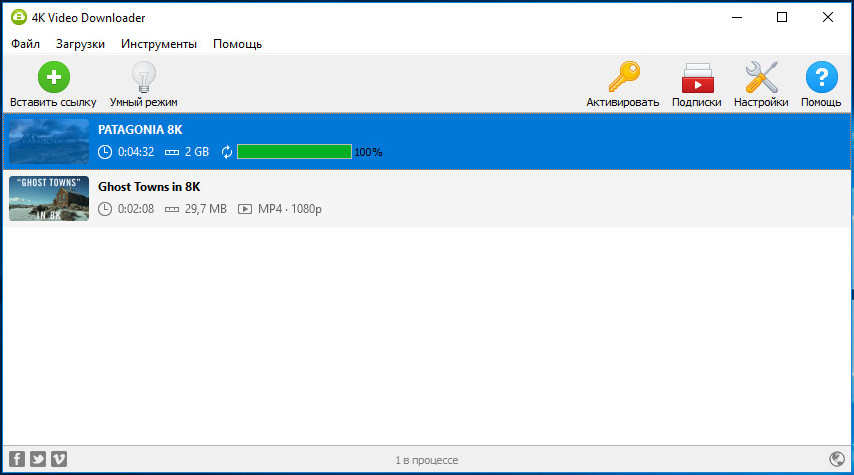
Task: Open the Activate key icon
Action: pyautogui.click(x=624, y=76)
